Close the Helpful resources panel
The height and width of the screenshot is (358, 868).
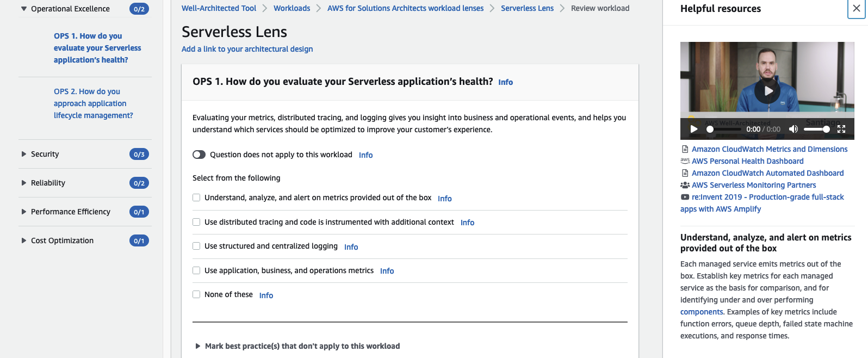856,9
